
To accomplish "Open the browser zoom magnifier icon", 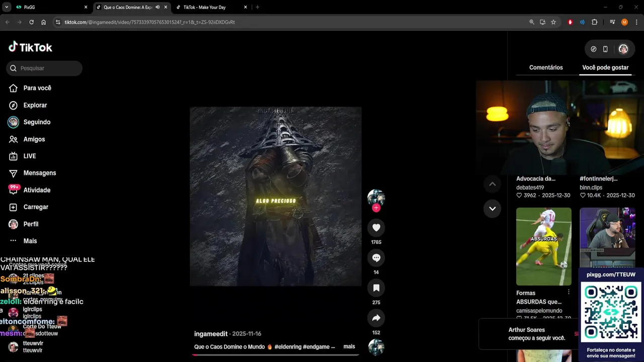I will pos(532,22).
